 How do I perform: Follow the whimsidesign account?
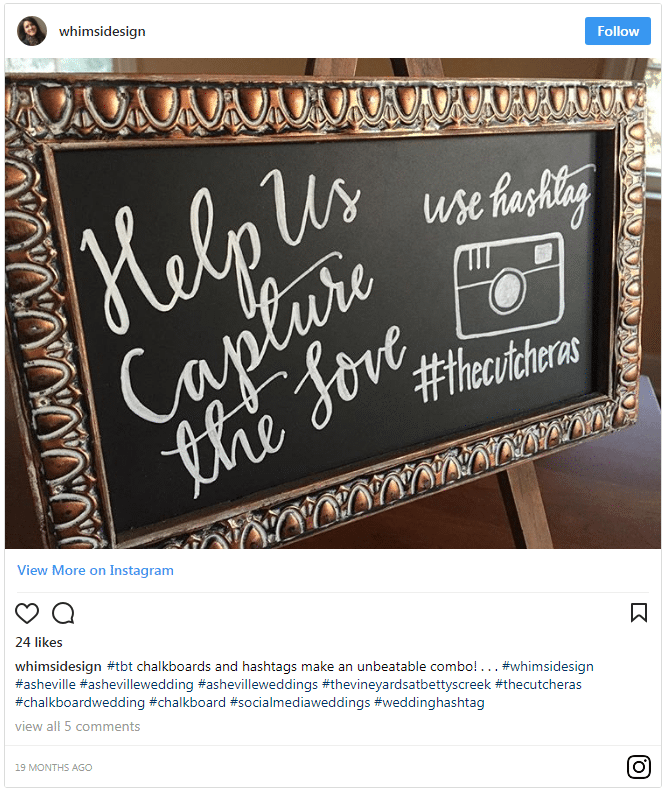coord(618,31)
